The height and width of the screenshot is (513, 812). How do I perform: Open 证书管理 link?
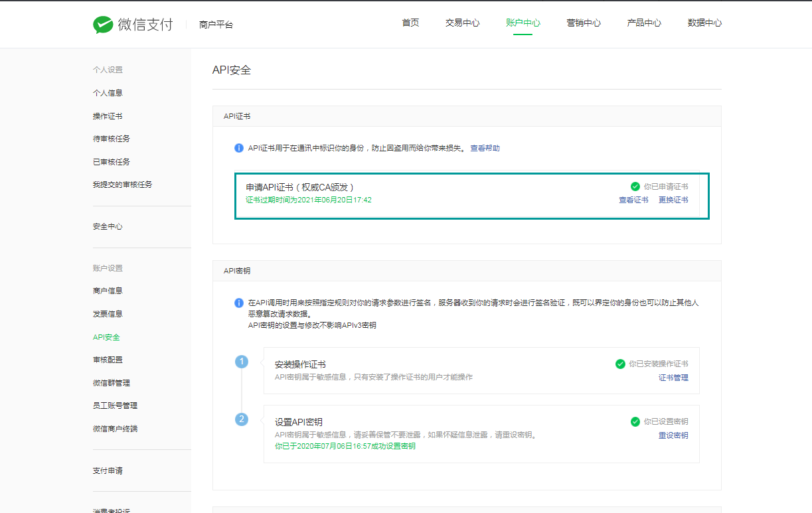[673, 378]
